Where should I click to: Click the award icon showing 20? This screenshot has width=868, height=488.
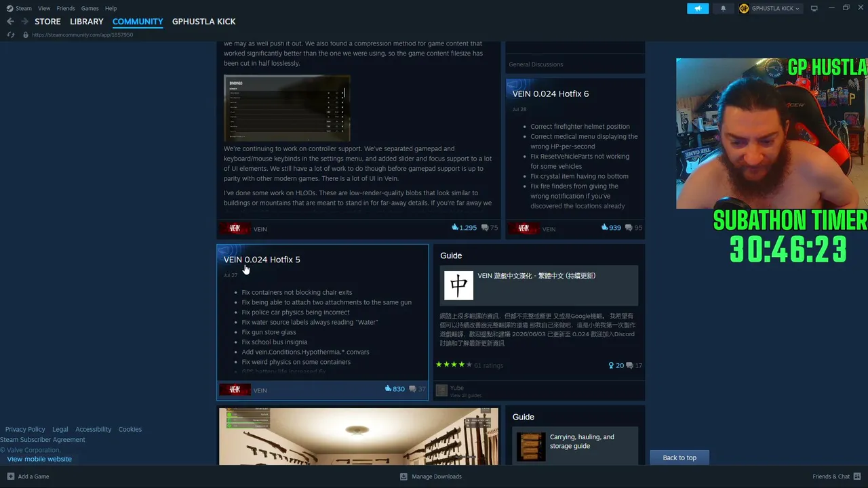tap(611, 365)
